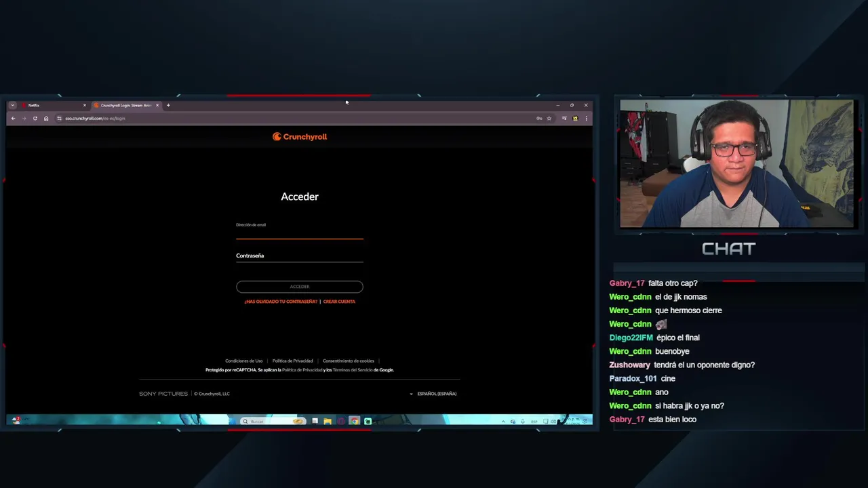Click the streamer webcam feed
The width and height of the screenshot is (868, 488).
736,164
